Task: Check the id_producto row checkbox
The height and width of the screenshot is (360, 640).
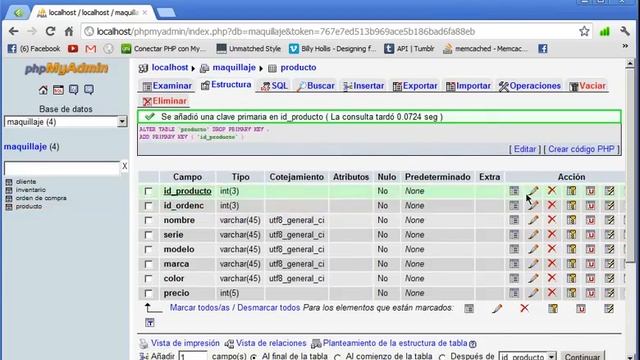Action: click(x=148, y=191)
